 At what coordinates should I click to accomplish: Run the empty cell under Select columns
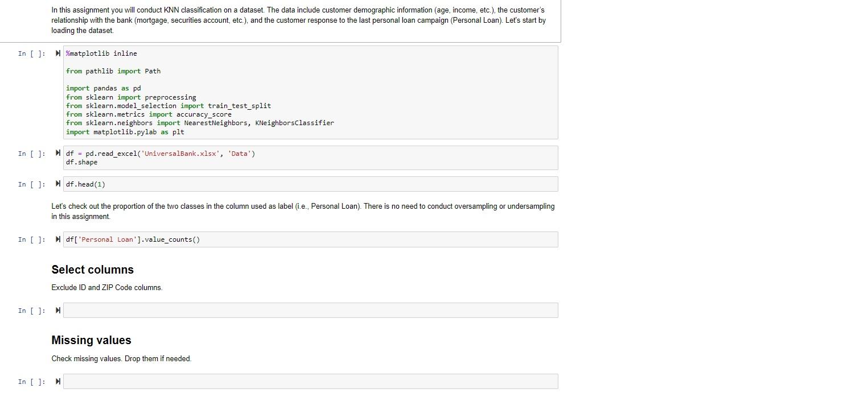pyautogui.click(x=58, y=311)
